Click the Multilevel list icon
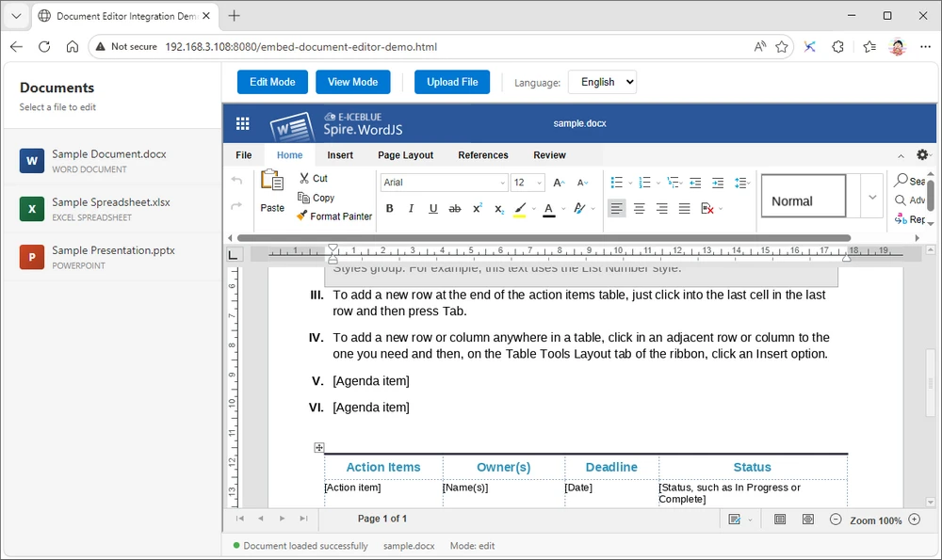942x560 pixels. [x=673, y=183]
